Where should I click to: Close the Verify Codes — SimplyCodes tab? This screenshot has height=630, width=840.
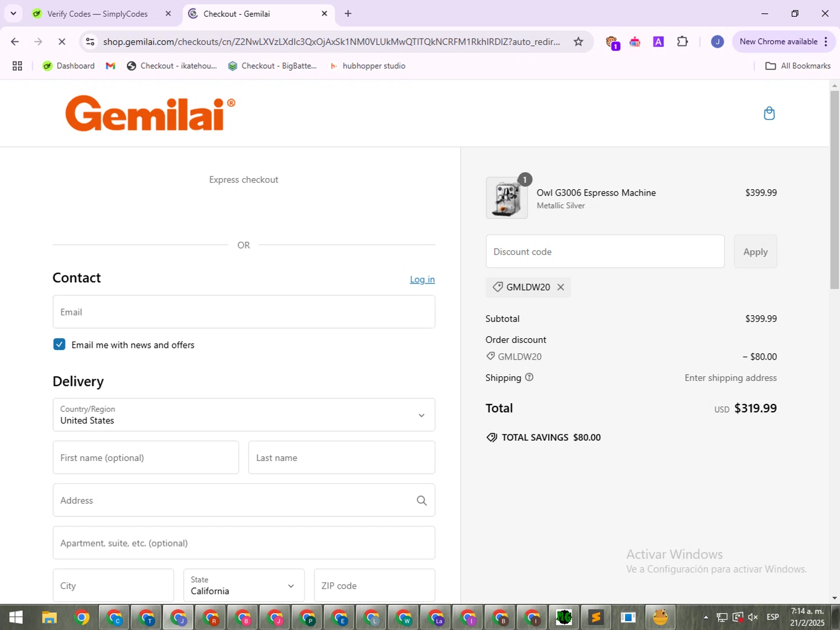point(168,13)
